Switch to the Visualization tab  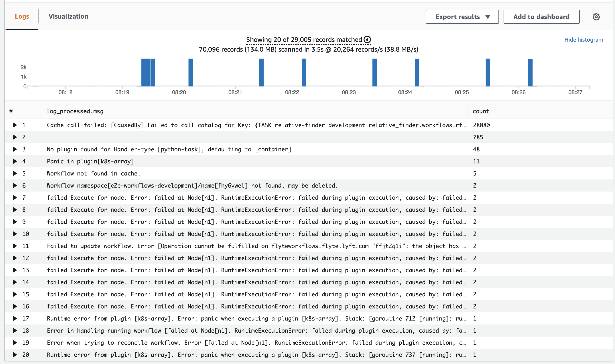(x=69, y=17)
